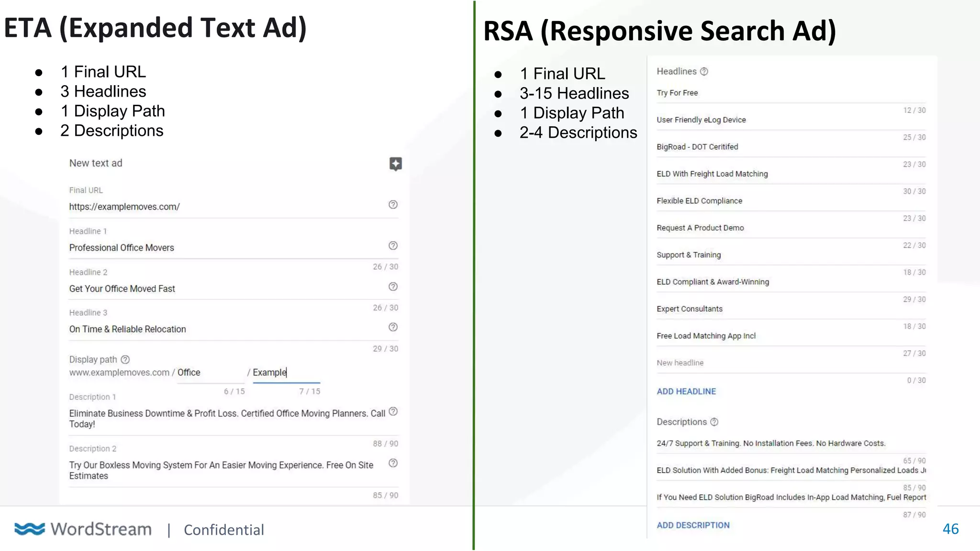The width and height of the screenshot is (980, 551).
Task: Edit the 24/7 Support & Training description
Action: click(x=791, y=443)
